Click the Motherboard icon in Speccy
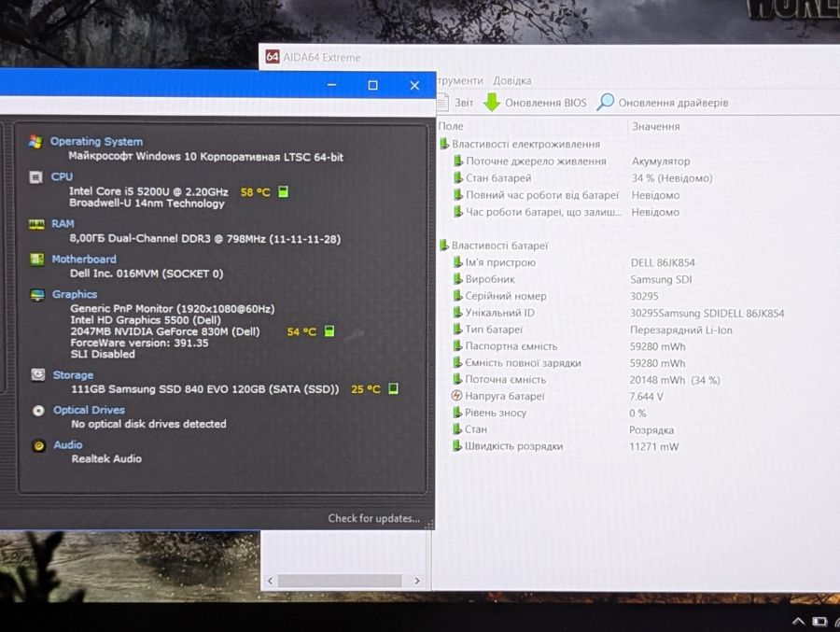This screenshot has height=632, width=840. [37, 260]
